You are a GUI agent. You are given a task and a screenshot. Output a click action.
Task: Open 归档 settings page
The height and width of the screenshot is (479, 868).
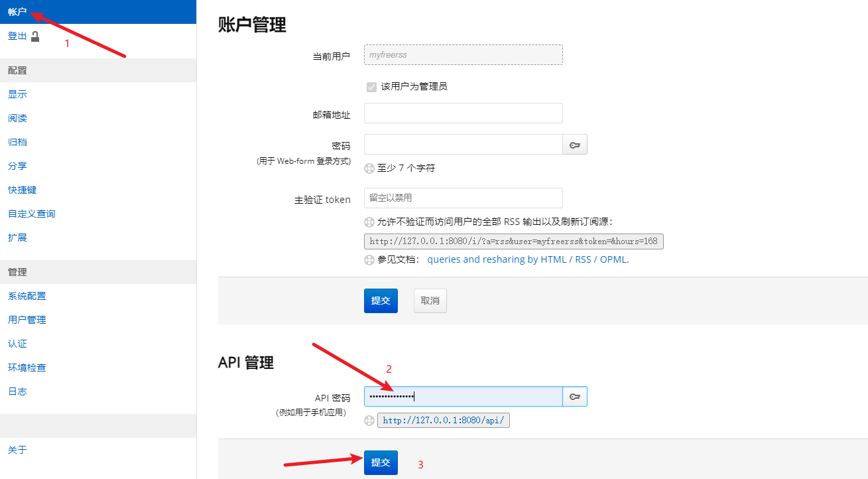(x=17, y=142)
